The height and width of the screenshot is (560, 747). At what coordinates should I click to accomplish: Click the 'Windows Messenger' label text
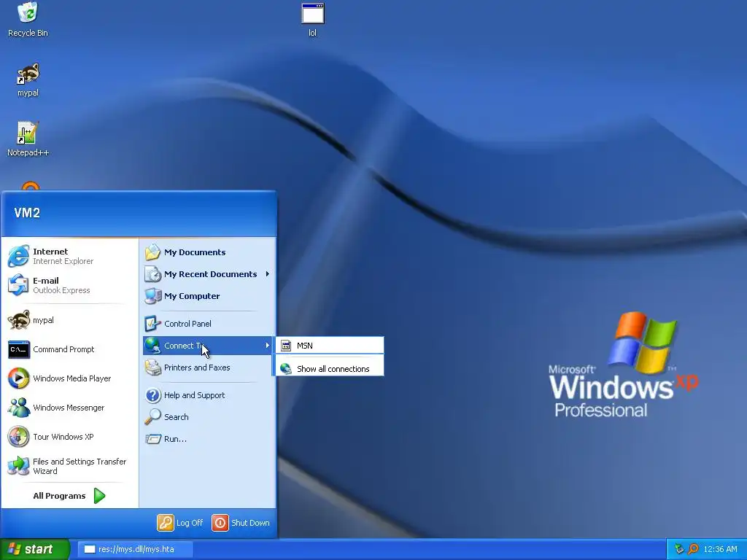(x=69, y=408)
